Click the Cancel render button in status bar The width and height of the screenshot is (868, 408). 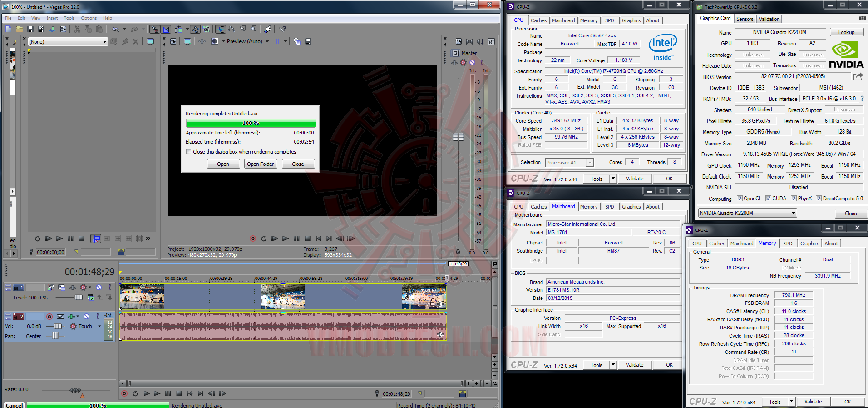point(14,405)
